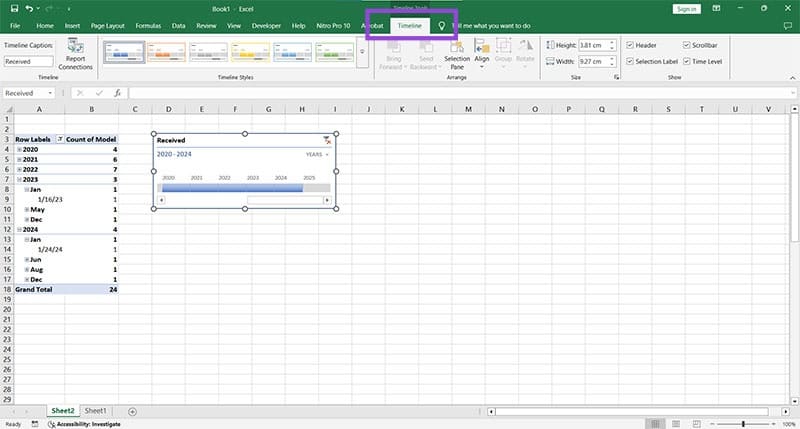Toggle the Scrollbar checkbox
Viewport: 800px width, 429px height.
point(686,45)
